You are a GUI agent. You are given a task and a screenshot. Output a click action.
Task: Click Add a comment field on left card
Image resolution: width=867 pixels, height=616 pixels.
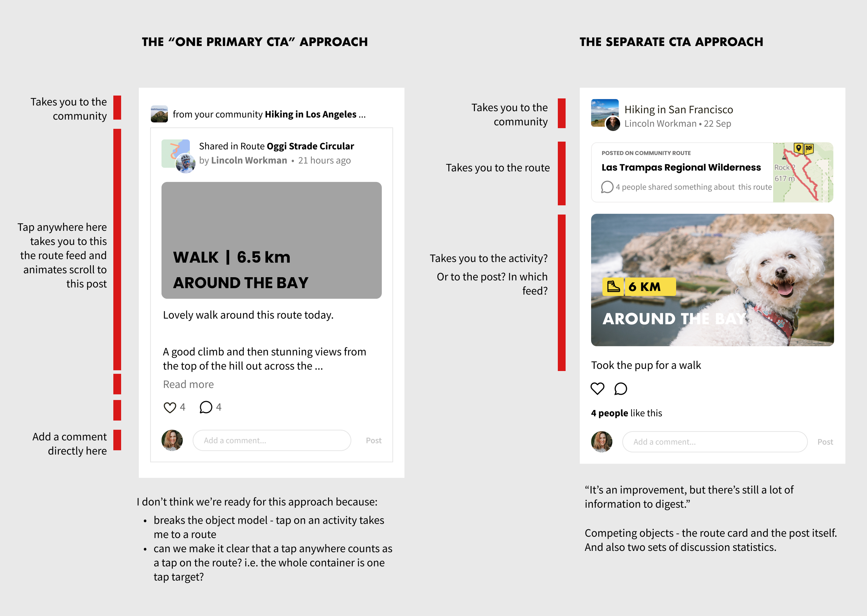tap(271, 440)
